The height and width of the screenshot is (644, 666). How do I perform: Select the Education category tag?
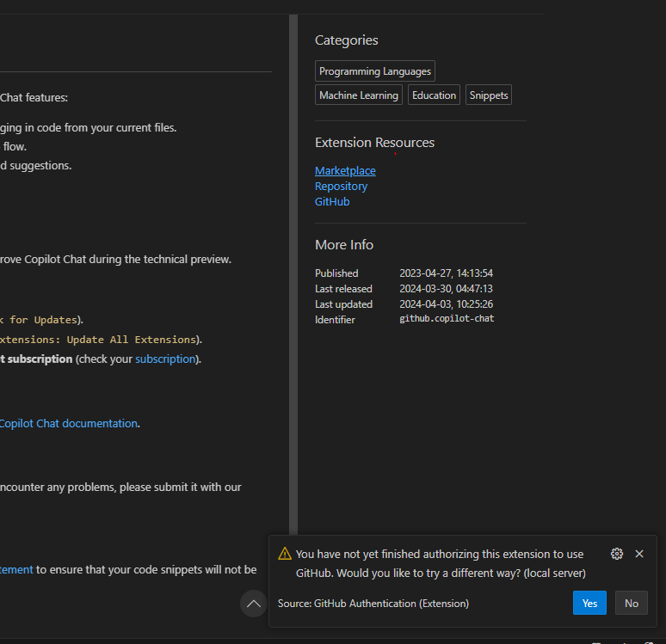[x=434, y=95]
